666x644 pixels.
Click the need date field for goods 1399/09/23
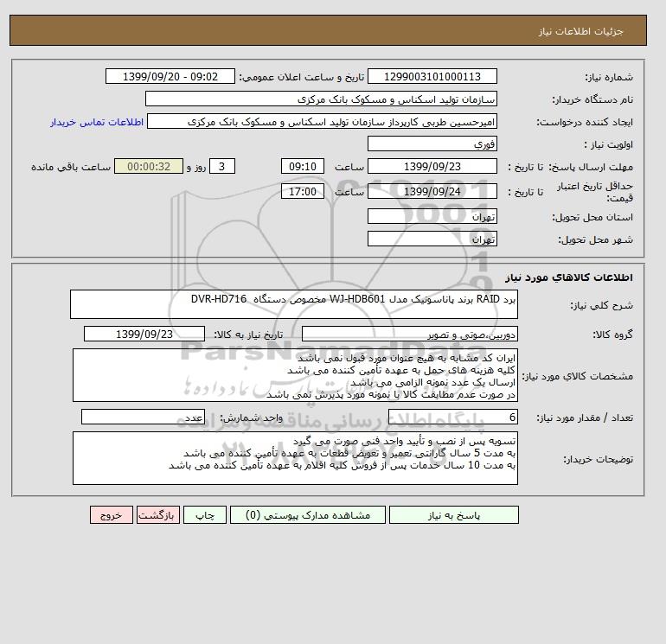(144, 334)
